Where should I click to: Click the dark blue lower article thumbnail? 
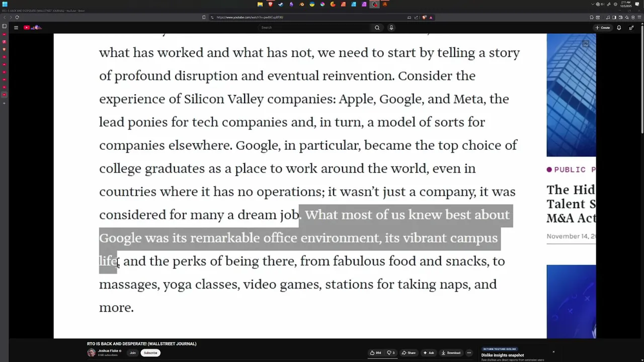coord(571,302)
